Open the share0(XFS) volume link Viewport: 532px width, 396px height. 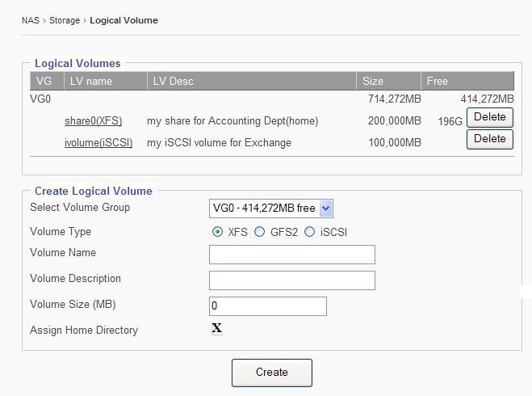pos(93,121)
